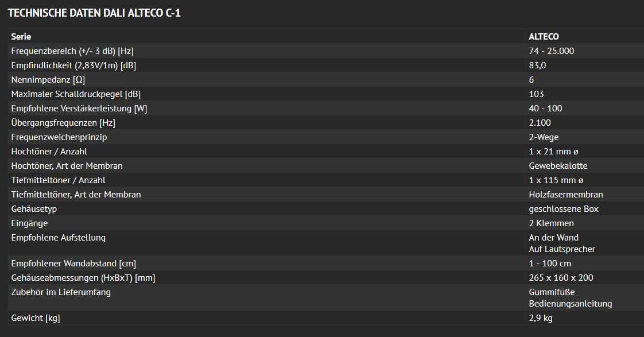
Task: Click the '265 x 160 x 200' dimensions value
Action: click(x=561, y=278)
